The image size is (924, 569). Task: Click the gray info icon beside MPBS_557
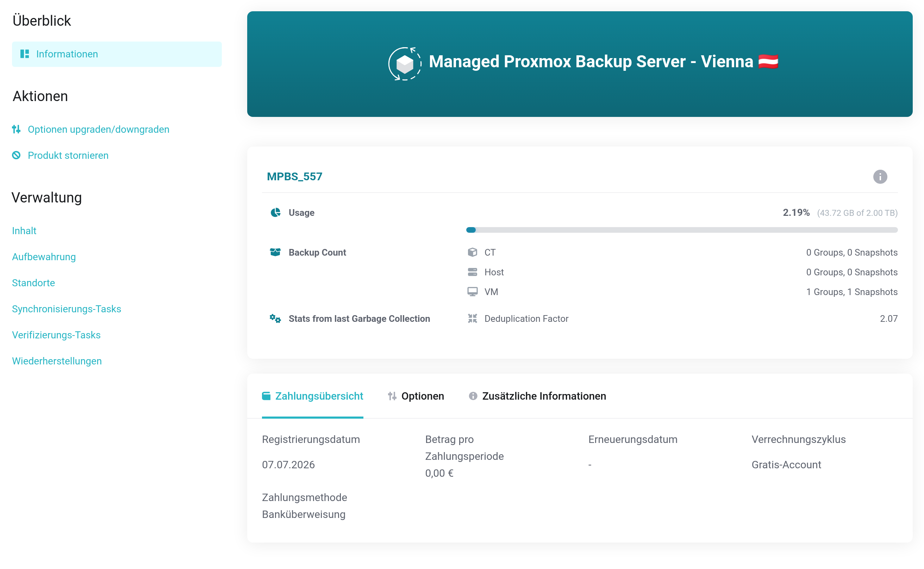pyautogui.click(x=880, y=177)
